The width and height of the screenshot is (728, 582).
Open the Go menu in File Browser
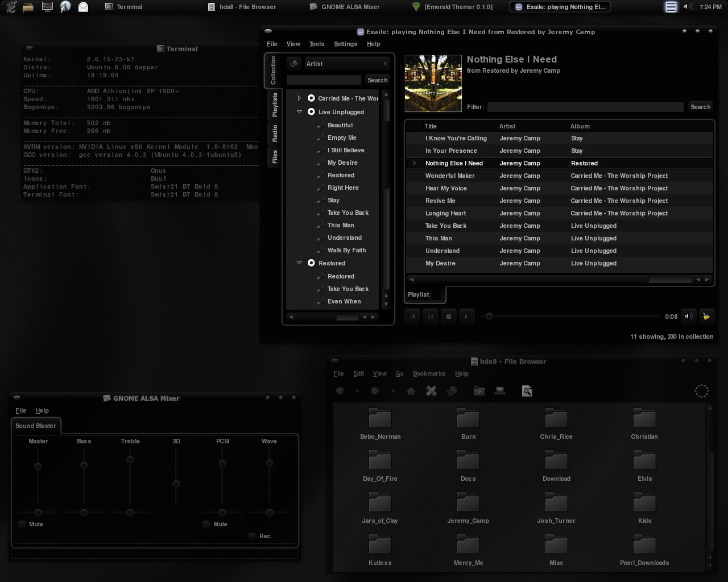pyautogui.click(x=399, y=373)
